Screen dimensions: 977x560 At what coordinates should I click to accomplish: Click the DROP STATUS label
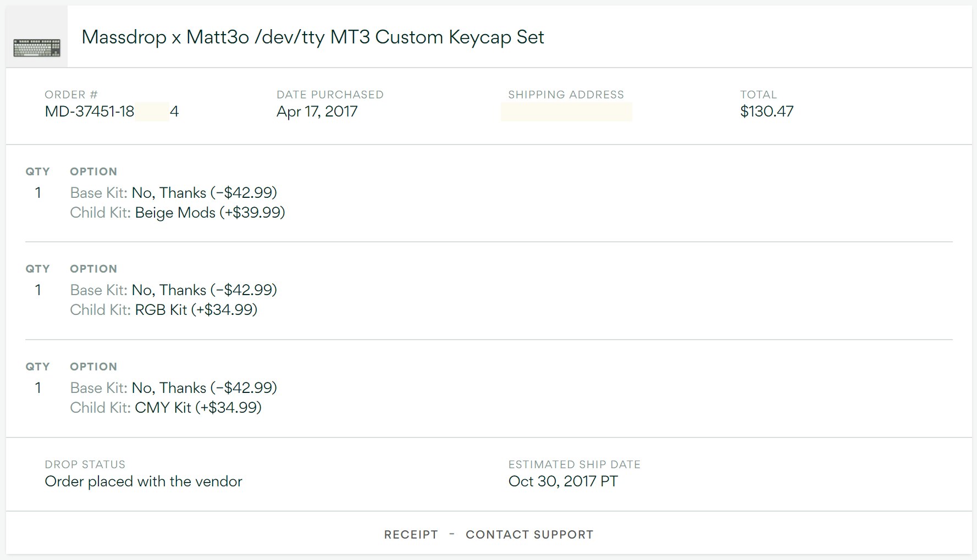click(85, 464)
